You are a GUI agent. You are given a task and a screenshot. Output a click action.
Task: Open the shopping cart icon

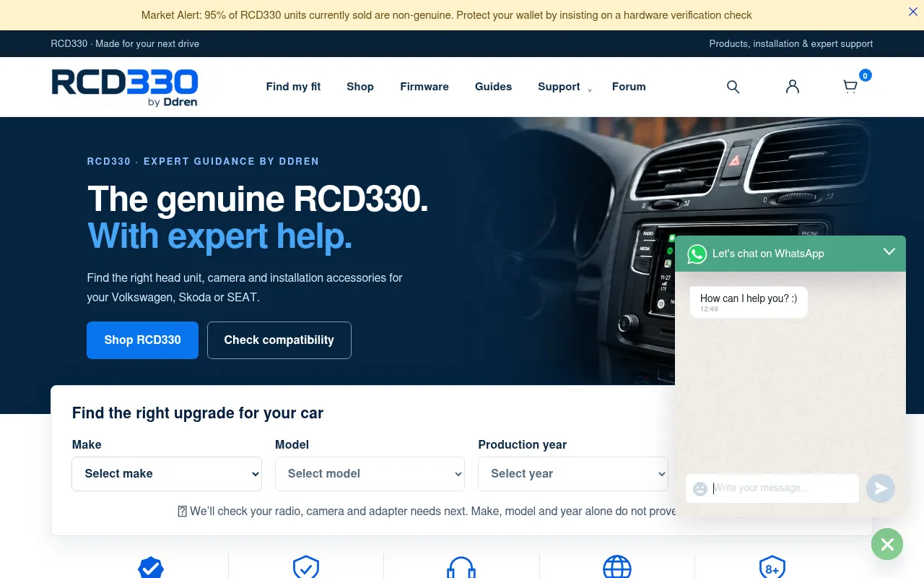coord(850,87)
